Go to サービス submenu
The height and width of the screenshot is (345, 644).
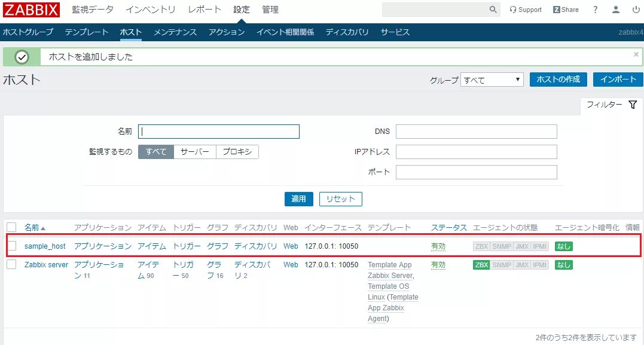[x=395, y=32]
